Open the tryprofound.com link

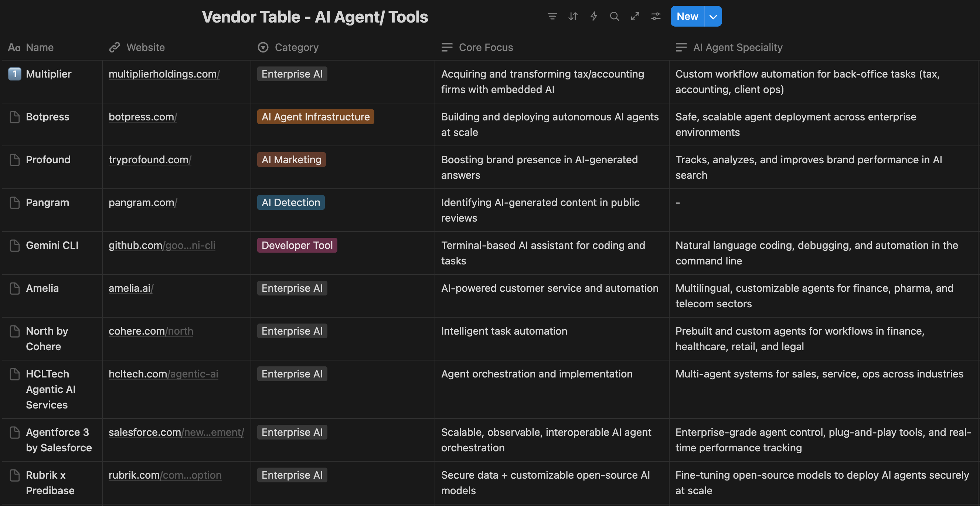coord(150,160)
